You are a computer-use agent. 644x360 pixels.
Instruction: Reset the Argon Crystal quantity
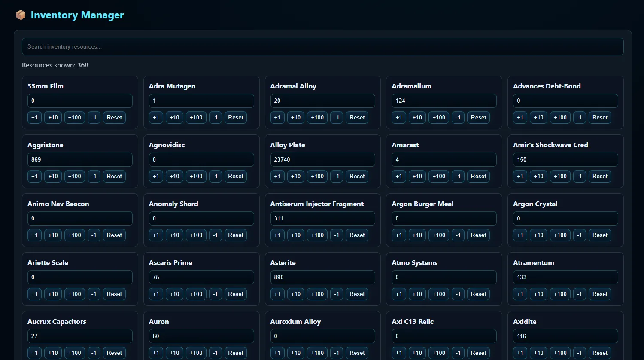[600, 235]
